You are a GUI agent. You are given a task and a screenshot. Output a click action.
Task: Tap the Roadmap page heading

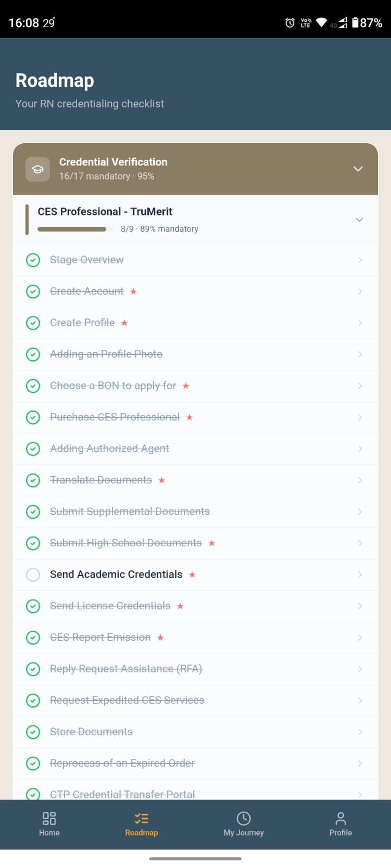pos(55,80)
